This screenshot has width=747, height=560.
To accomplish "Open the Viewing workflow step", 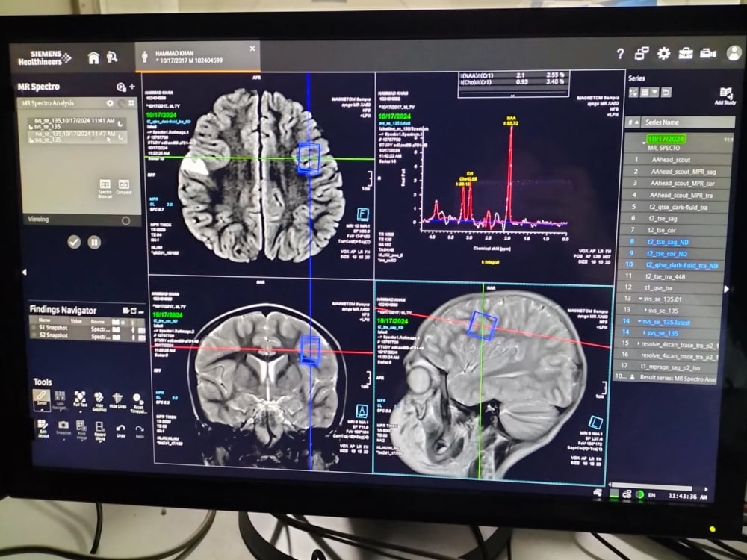I will coord(82,220).
